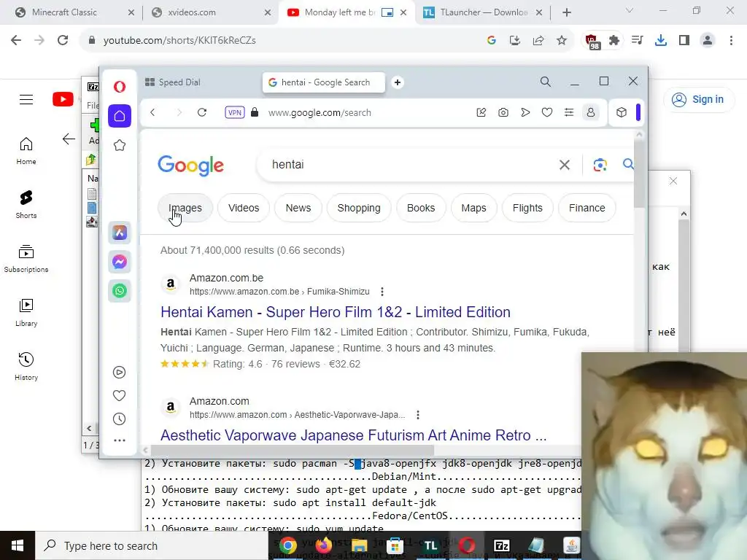
Task: Click YouTube Sign in button
Action: (x=698, y=99)
